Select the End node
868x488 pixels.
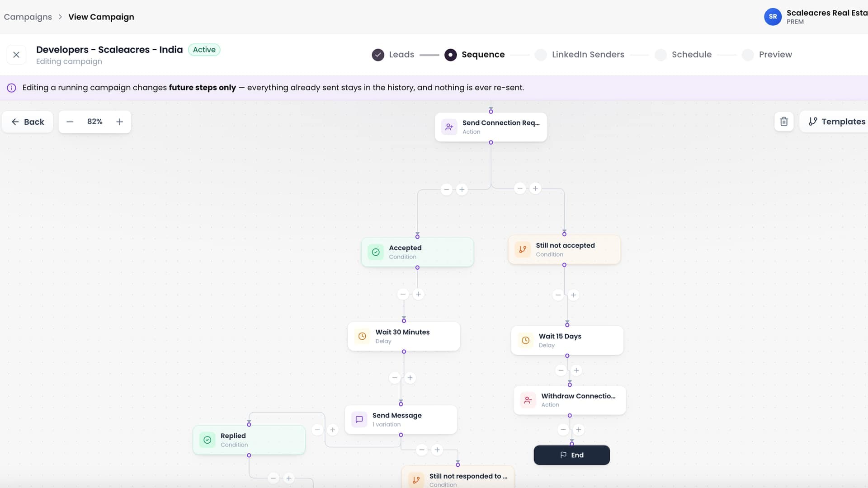click(x=572, y=455)
